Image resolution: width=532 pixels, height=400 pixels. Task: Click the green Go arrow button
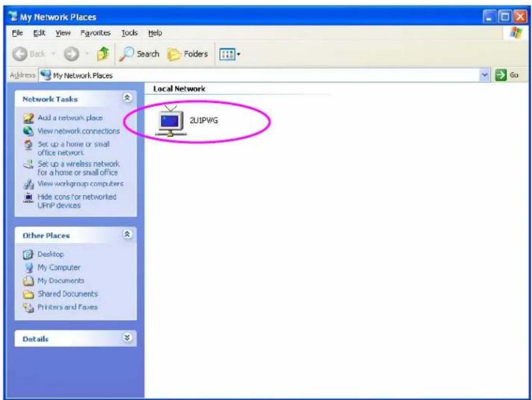point(501,75)
